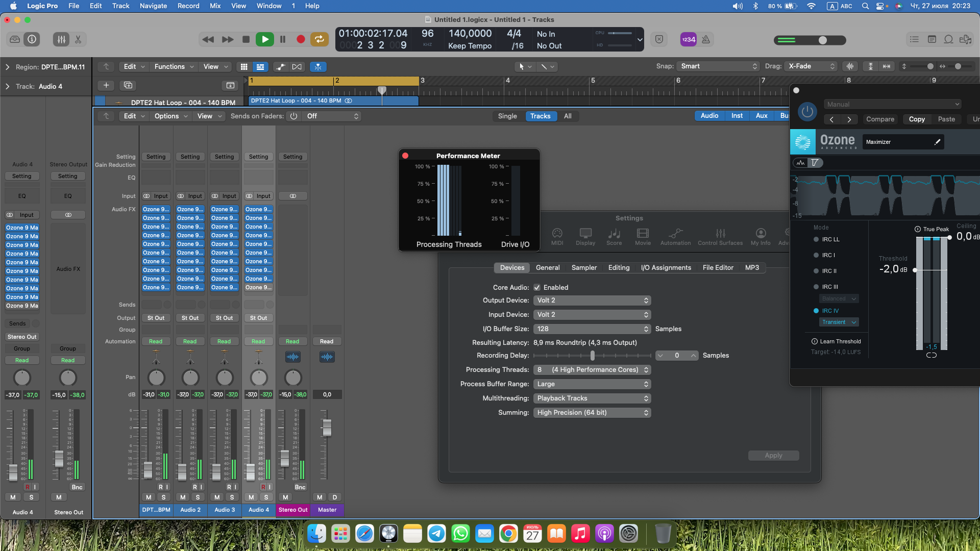Open the Drag X-Fade dropdown
The height and width of the screenshot is (551, 980).
(x=811, y=66)
